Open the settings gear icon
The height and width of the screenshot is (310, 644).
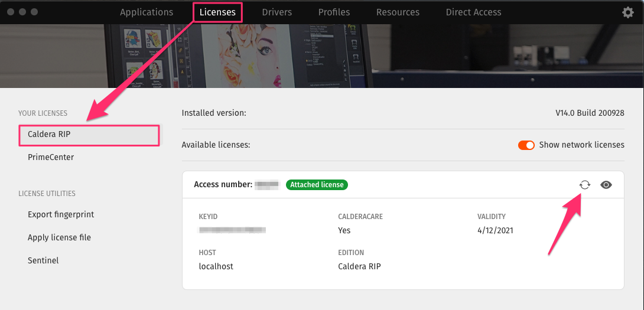(627, 12)
